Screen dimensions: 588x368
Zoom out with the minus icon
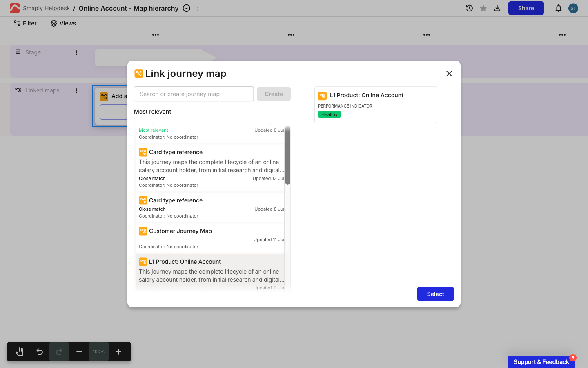click(x=79, y=352)
